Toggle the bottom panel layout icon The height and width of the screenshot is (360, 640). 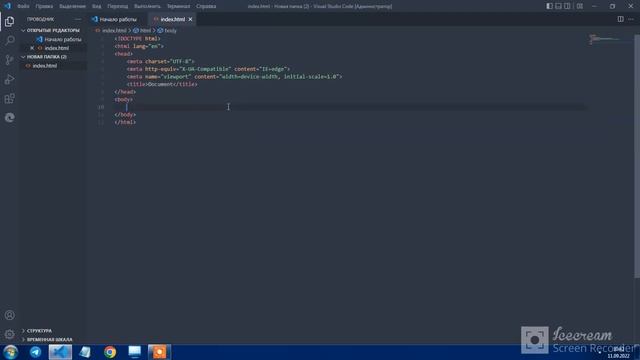(558, 6)
